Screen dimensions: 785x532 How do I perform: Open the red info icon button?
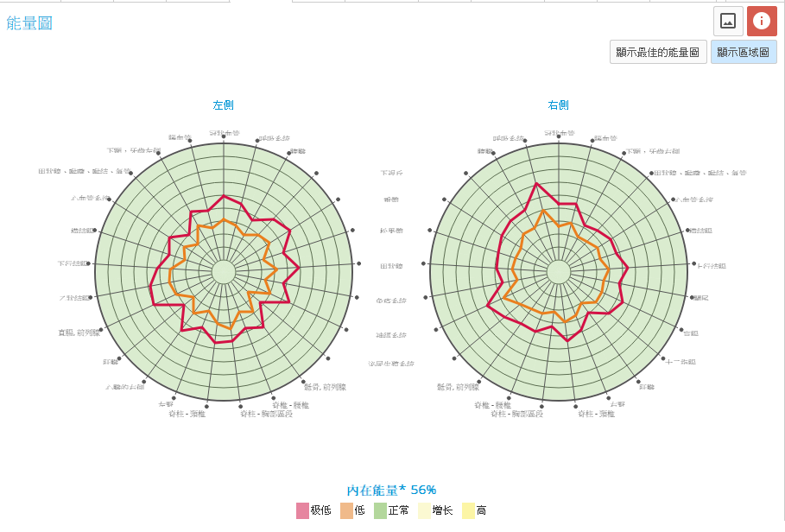click(x=762, y=21)
